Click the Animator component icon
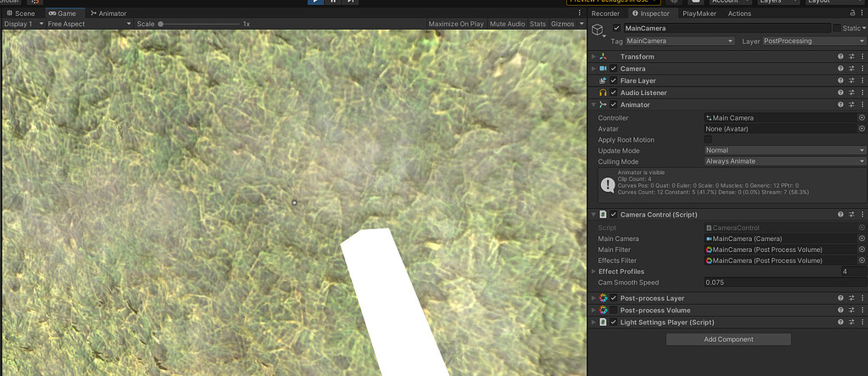Image resolution: width=868 pixels, height=376 pixels. point(604,104)
